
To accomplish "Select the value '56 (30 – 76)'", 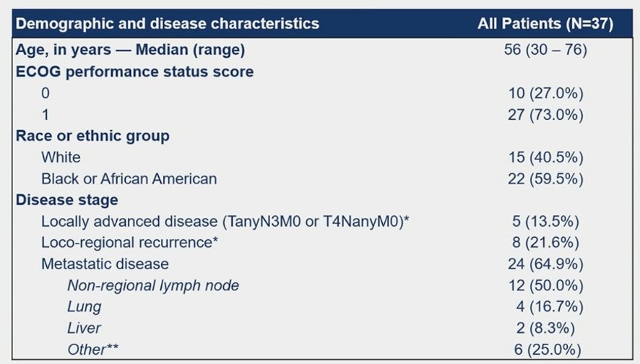I will pyautogui.click(x=545, y=50).
